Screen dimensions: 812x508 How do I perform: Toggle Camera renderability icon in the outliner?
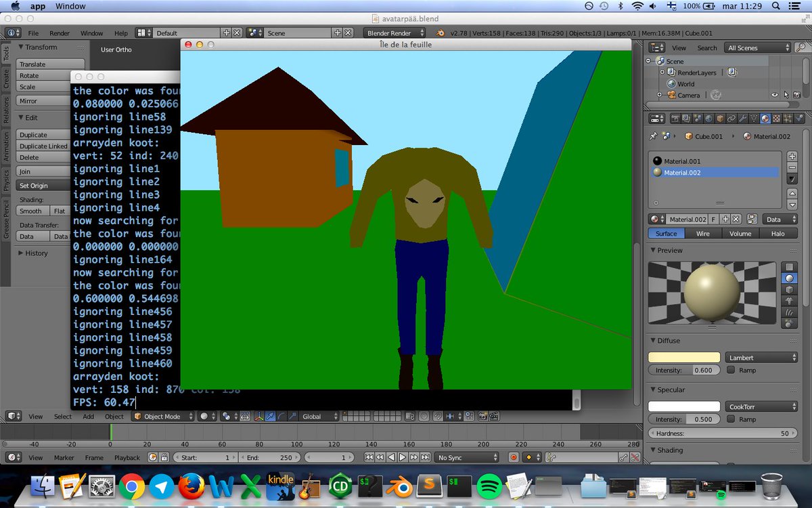click(x=797, y=96)
